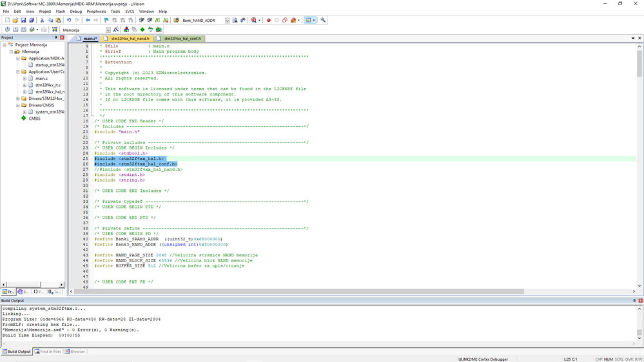The image size is (644, 362).
Task: Click the Open file toolbar icon
Action: [15, 20]
